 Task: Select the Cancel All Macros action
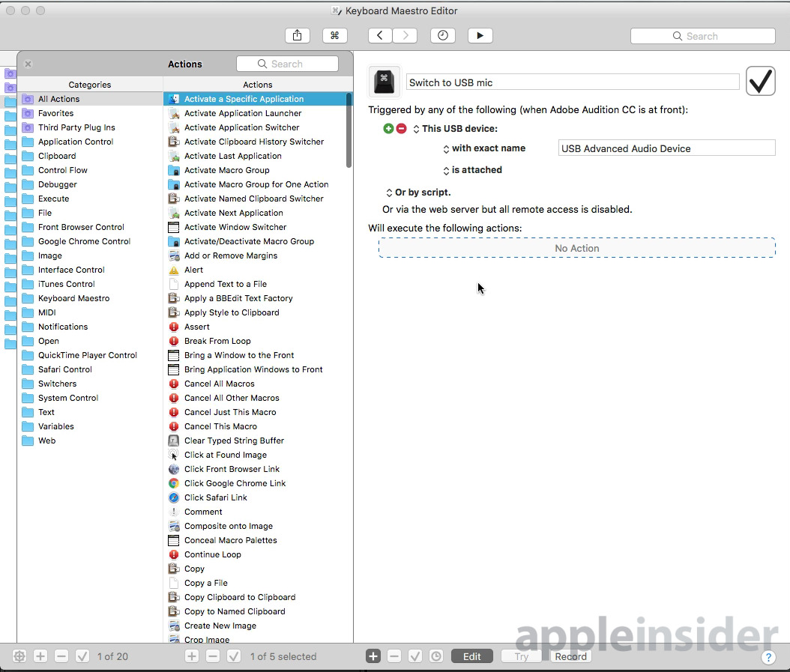tap(255, 384)
